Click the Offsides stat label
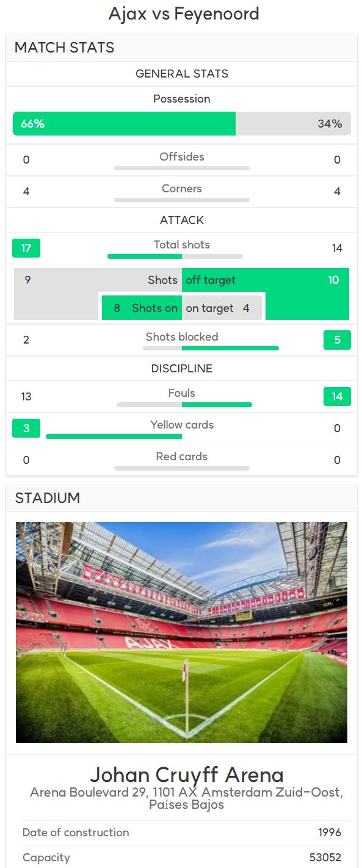The height and width of the screenshot is (868, 362). (x=182, y=157)
